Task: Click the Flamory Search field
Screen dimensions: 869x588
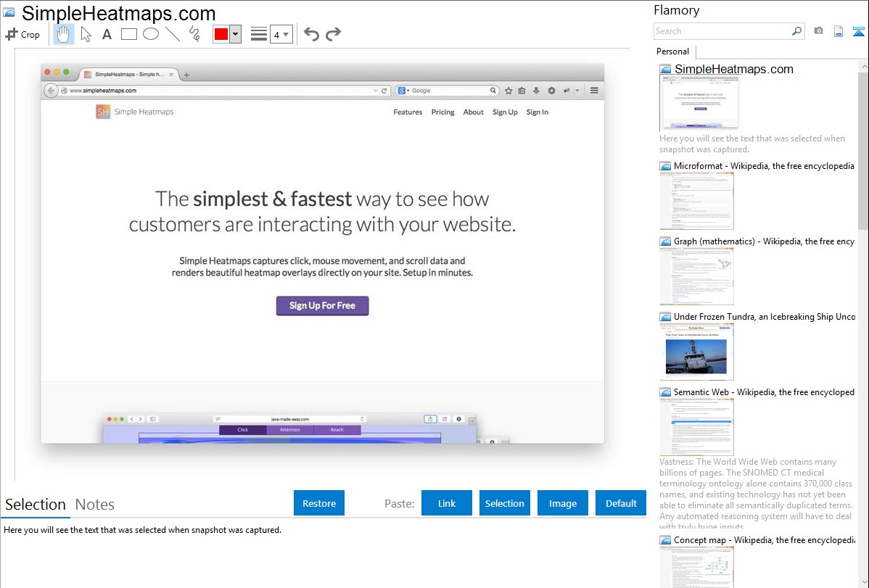Action: 722,31
